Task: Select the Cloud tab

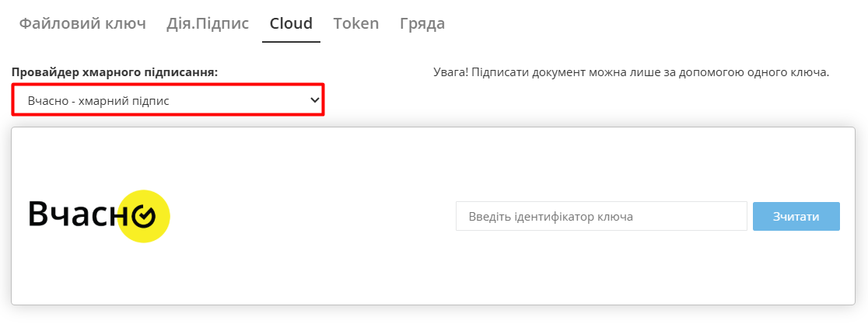Action: pyautogui.click(x=291, y=23)
